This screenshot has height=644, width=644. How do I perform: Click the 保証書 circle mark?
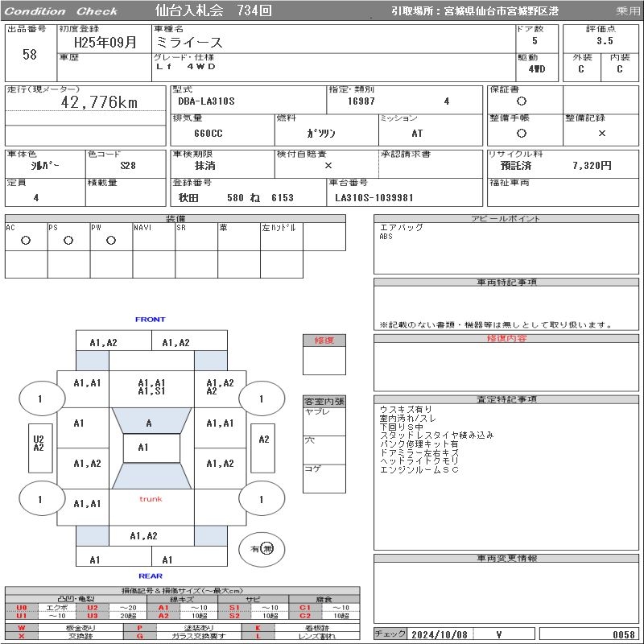[x=522, y=101]
